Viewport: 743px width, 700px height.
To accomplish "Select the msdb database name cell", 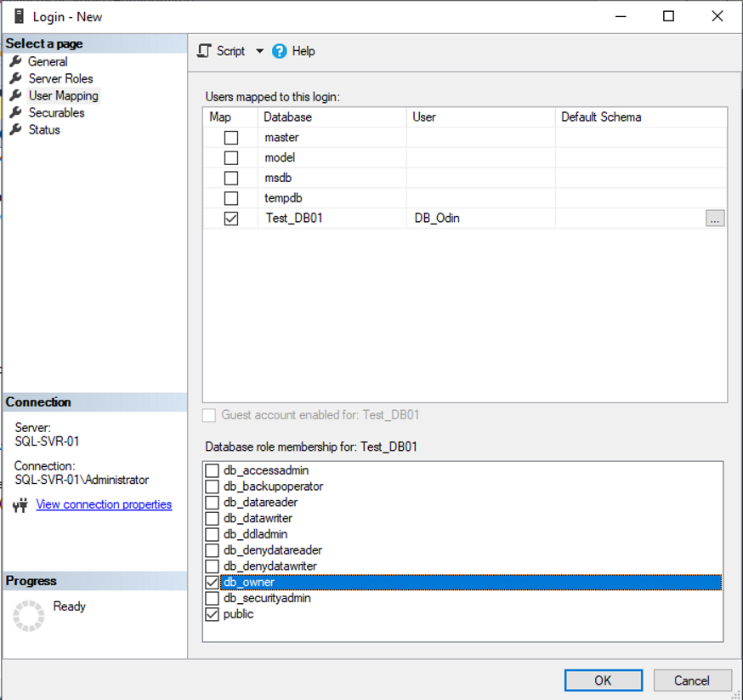I will 332,179.
